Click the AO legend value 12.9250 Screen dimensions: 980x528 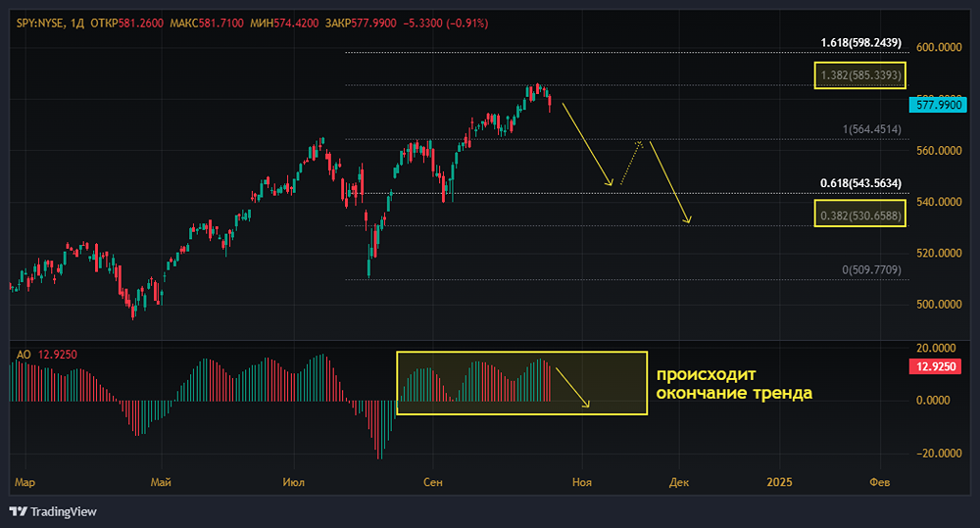58,355
